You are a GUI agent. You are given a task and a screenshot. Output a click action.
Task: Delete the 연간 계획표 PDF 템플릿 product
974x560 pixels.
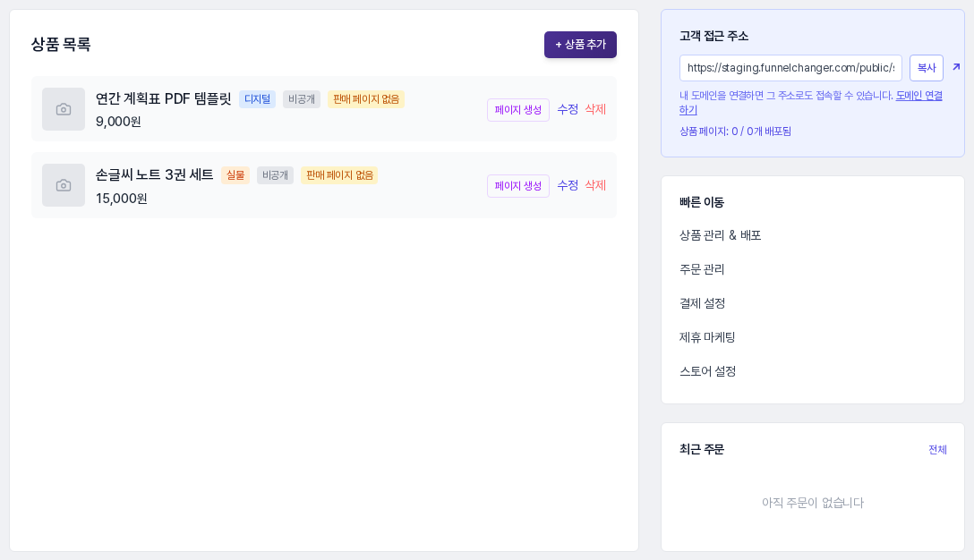click(595, 109)
